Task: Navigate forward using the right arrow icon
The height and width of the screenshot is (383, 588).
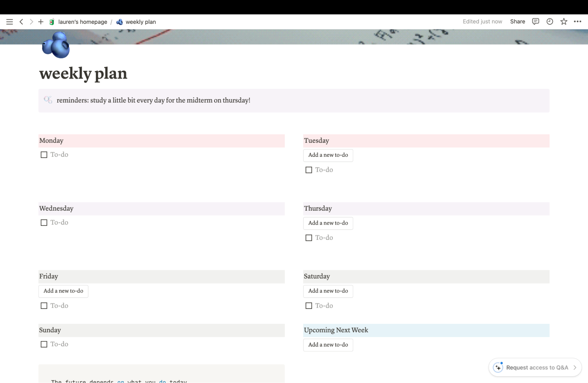Action: pyautogui.click(x=31, y=21)
